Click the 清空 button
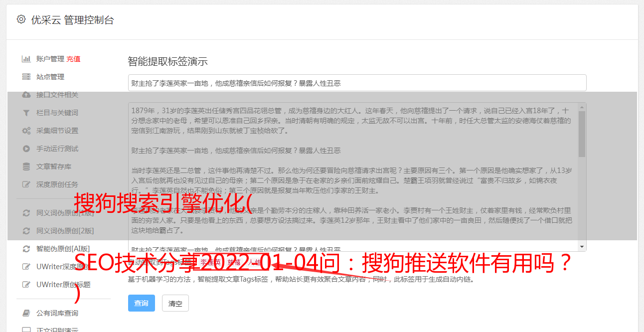Image resolution: width=644 pixels, height=332 pixels. [x=175, y=303]
